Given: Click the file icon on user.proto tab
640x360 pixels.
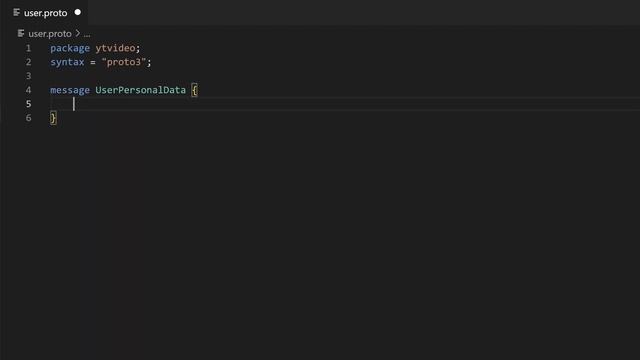Looking at the screenshot, I should (16, 13).
